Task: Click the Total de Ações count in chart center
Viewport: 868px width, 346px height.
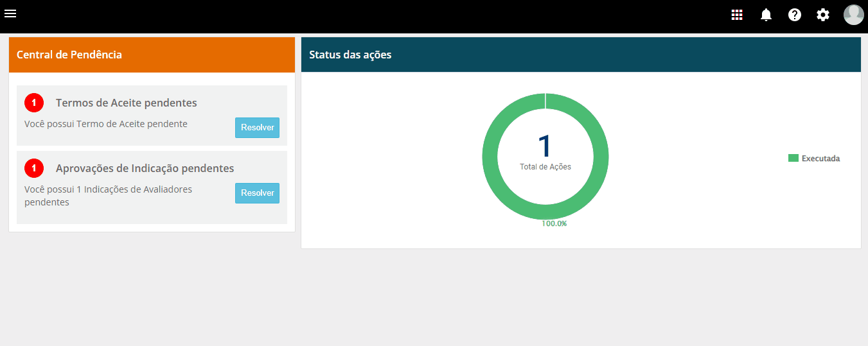Action: point(545,146)
